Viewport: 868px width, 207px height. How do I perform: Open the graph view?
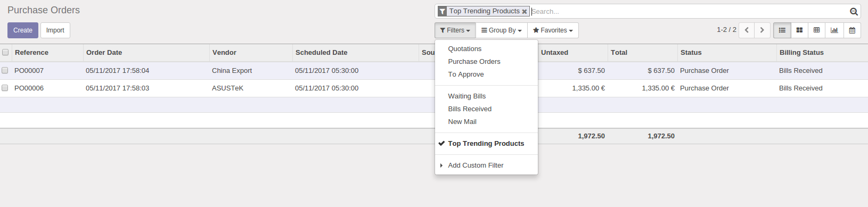coord(834,30)
